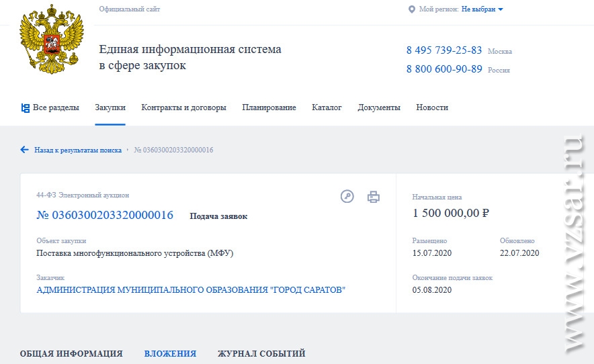
Task: Click the location pin icon near region
Action: (412, 9)
